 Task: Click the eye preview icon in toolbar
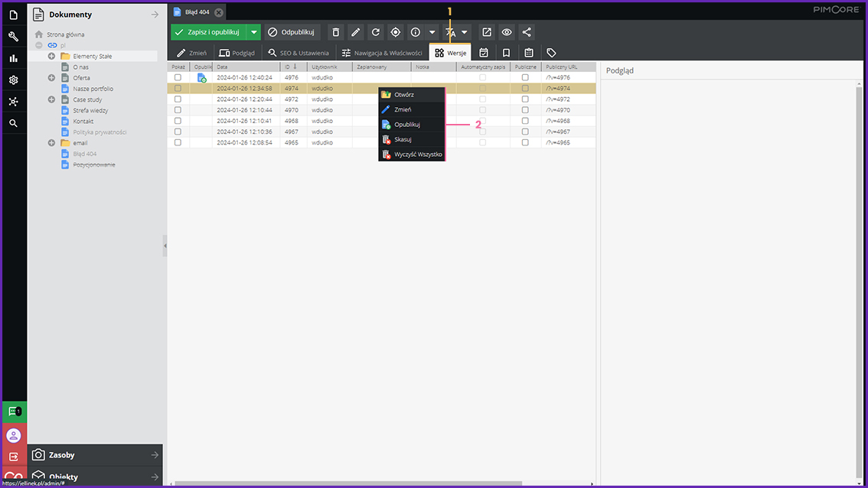507,32
